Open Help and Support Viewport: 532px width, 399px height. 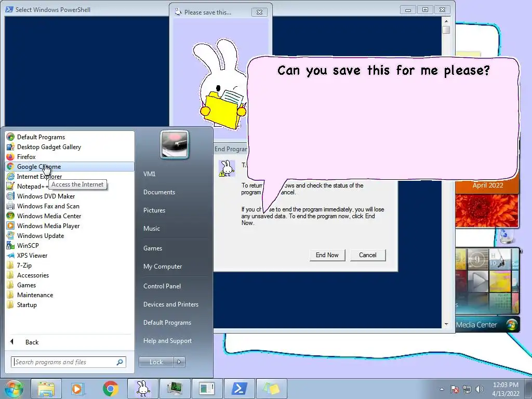pyautogui.click(x=167, y=341)
